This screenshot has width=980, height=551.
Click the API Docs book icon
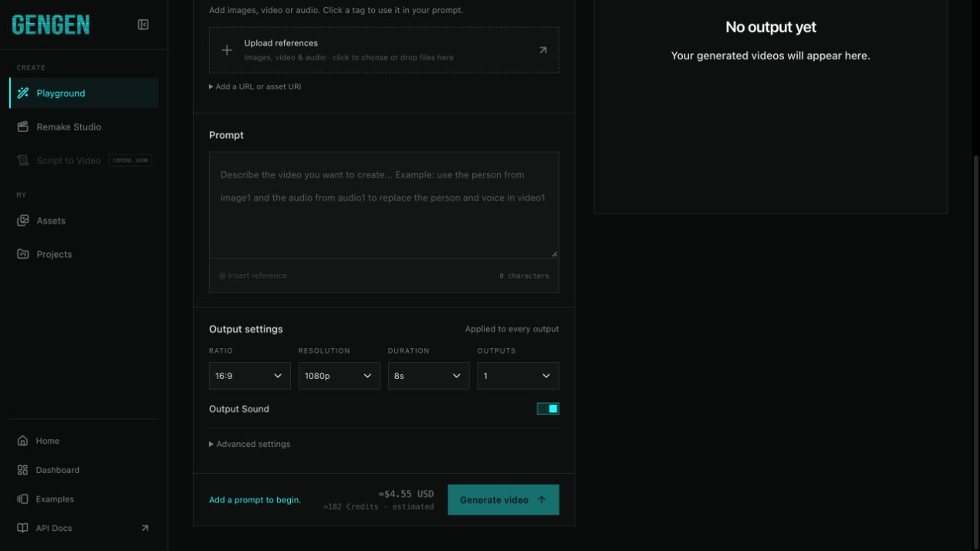point(22,529)
